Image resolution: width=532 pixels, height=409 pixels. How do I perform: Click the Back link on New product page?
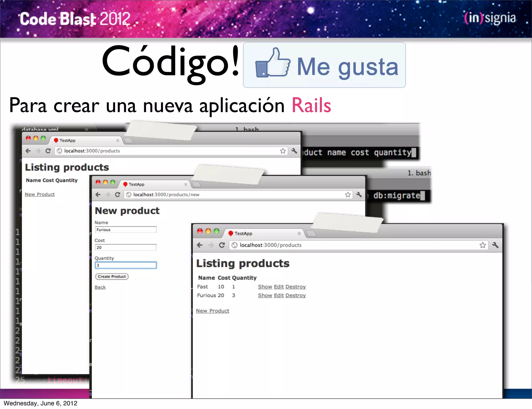100,287
